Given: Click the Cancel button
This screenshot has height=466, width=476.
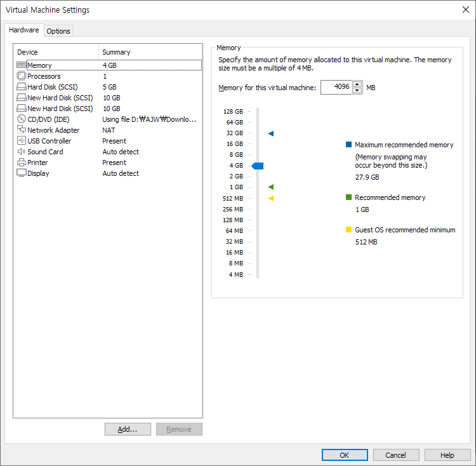Looking at the screenshot, I should pyautogui.click(x=396, y=455).
